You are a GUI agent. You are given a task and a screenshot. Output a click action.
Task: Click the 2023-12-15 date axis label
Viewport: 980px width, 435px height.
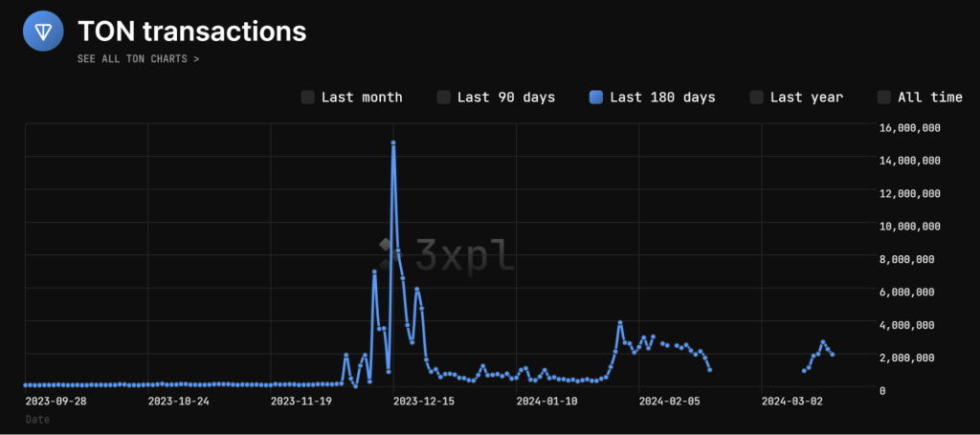[424, 402]
